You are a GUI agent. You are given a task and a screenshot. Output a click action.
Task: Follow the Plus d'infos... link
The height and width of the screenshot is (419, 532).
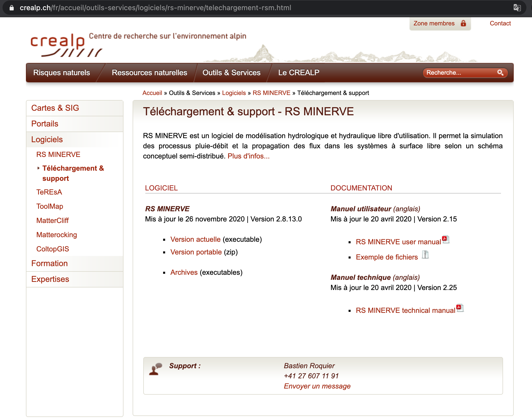(248, 156)
